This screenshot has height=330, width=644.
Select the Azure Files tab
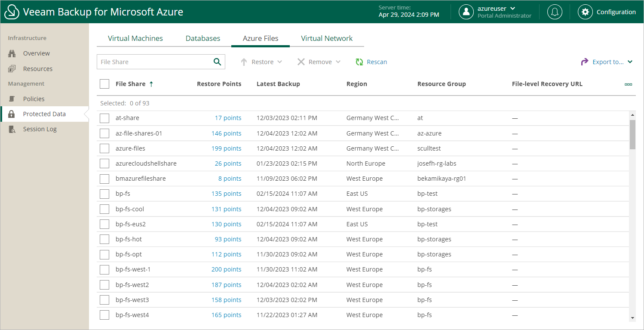(261, 38)
